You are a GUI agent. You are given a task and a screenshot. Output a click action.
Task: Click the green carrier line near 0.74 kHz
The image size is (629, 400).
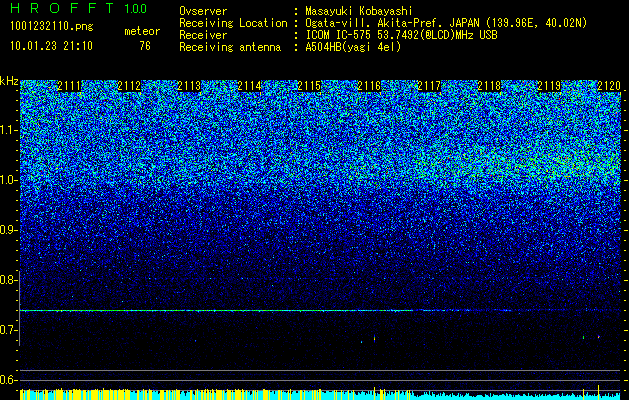click(217, 311)
